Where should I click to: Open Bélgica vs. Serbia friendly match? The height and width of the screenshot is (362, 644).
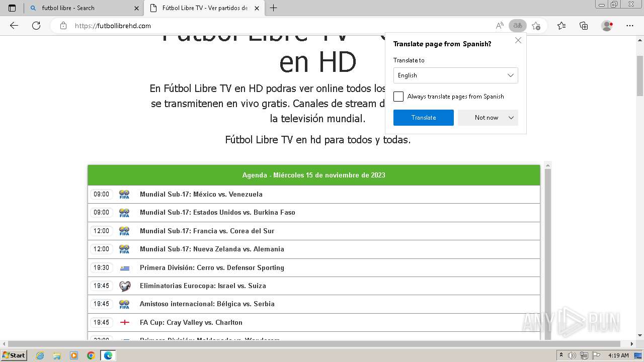[314, 304]
